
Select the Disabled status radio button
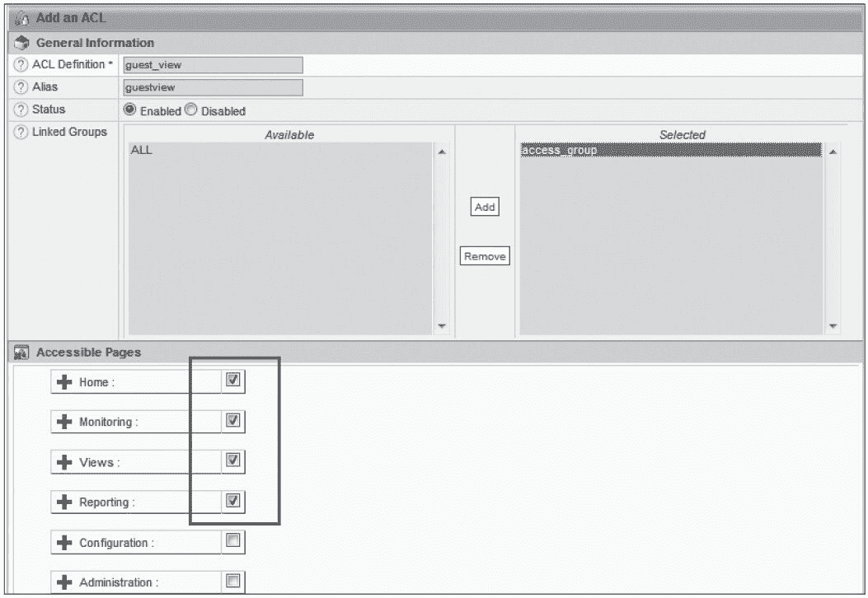(x=192, y=110)
